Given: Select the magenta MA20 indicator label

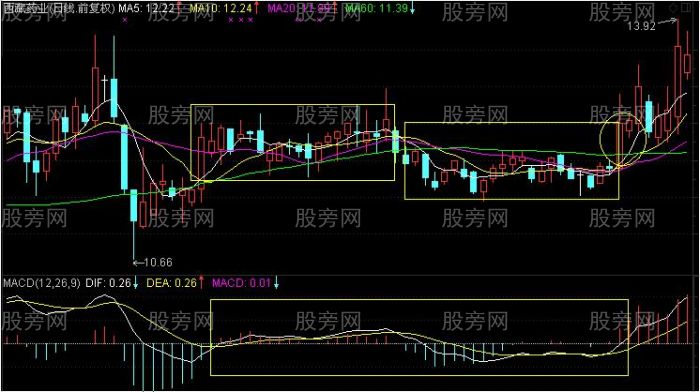Looking at the screenshot, I should pos(299,8).
